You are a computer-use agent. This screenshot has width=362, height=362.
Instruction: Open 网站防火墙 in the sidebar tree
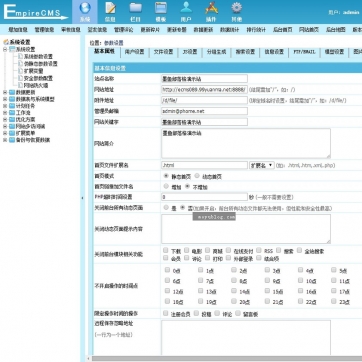pos(36,85)
